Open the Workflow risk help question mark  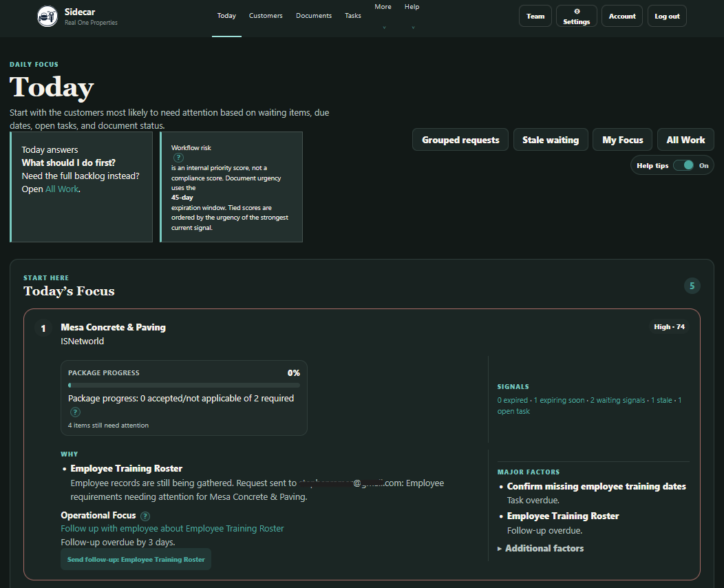click(178, 158)
